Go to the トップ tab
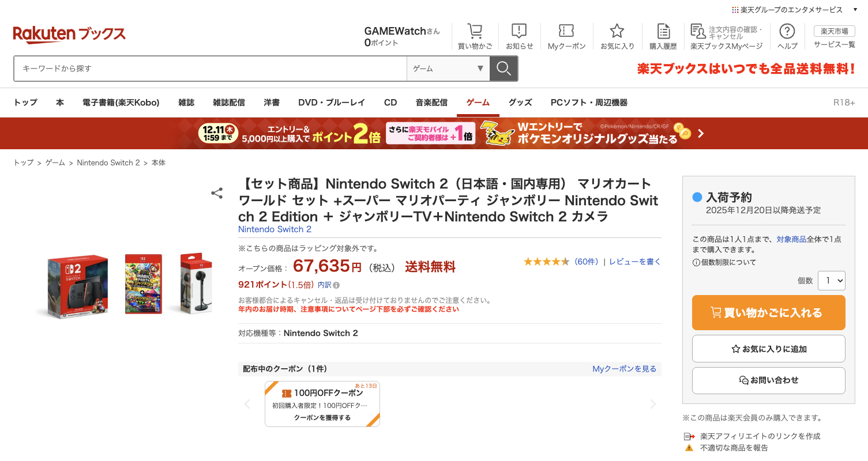 pos(25,103)
